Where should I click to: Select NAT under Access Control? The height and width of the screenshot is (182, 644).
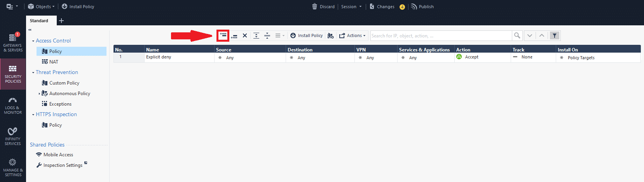(x=54, y=62)
